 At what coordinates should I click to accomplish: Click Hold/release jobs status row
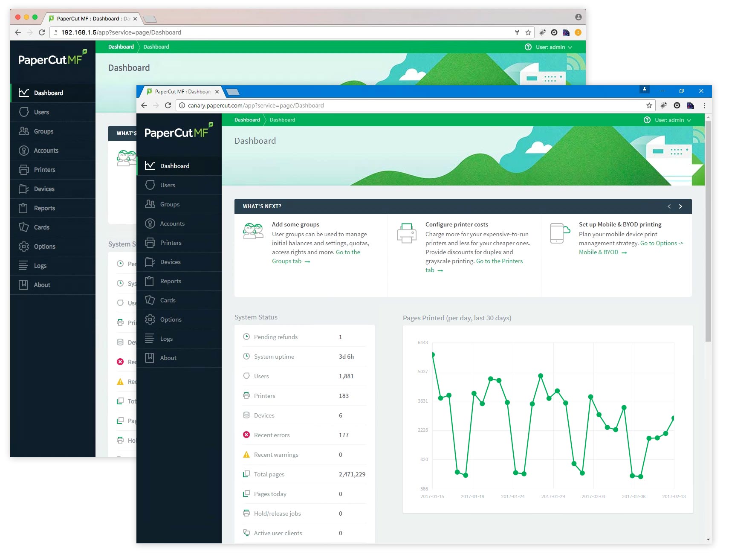(x=304, y=514)
